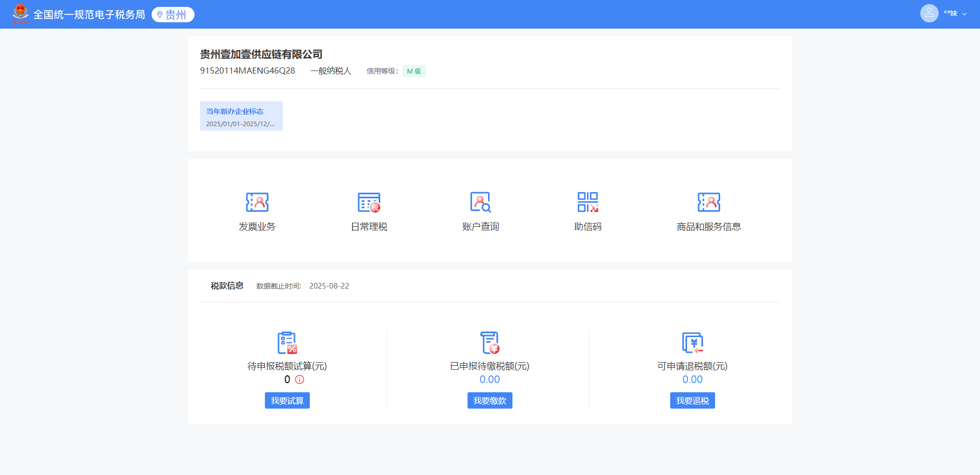Viewport: 980px width, 475px height.
Task: Click the user avatar icon
Action: tap(929, 13)
